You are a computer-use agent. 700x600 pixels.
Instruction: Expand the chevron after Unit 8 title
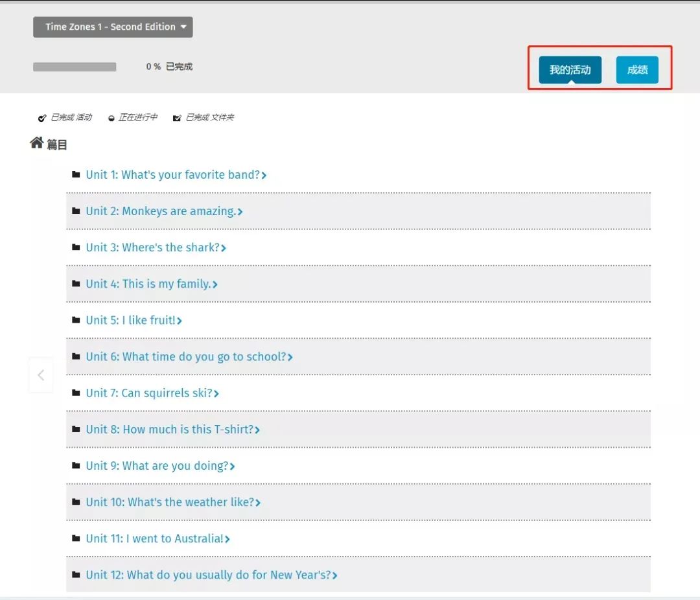[257, 430]
